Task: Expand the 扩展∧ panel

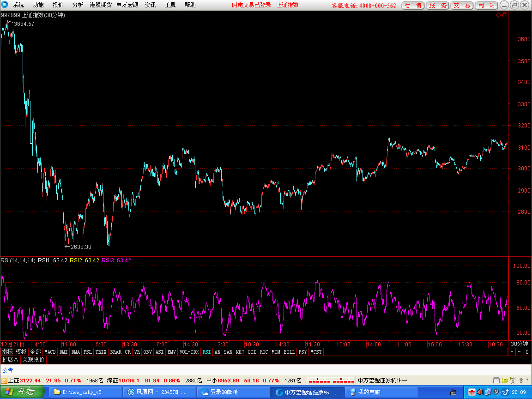Action: coord(10,359)
